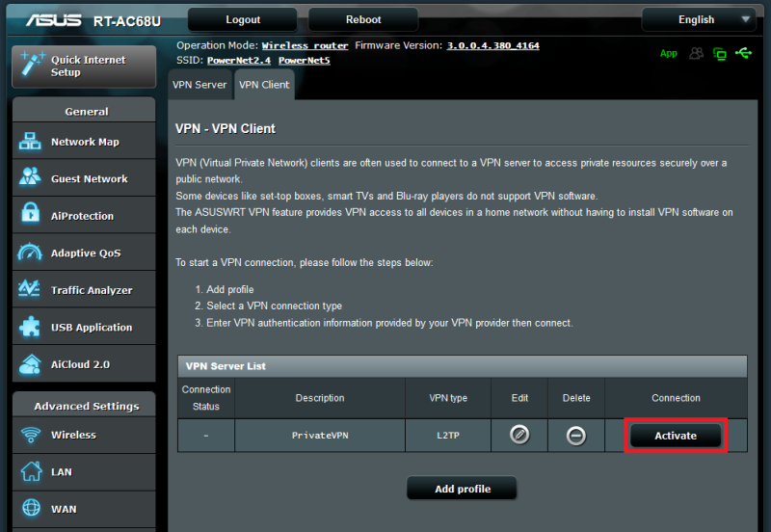Open Traffic Analyzer menu label

(92, 290)
